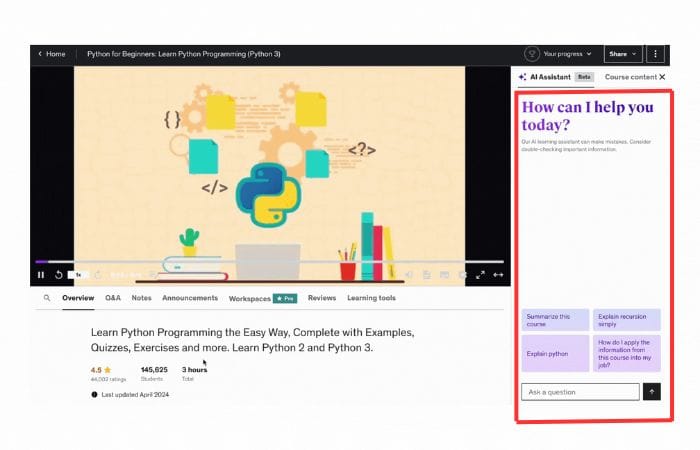The width and height of the screenshot is (700, 450).
Task: Open the Notes tab
Action: (142, 298)
